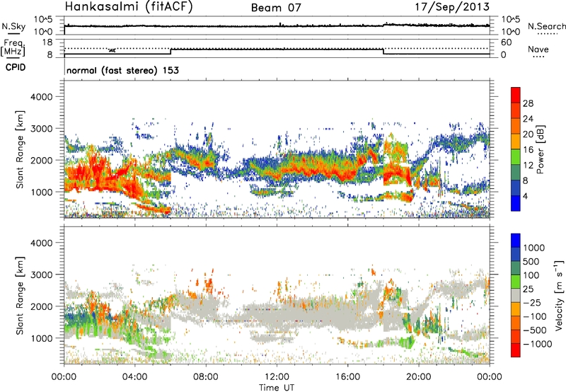Click the '20:00' time axis tick label
Screen dimensions: 566x392
418,377
